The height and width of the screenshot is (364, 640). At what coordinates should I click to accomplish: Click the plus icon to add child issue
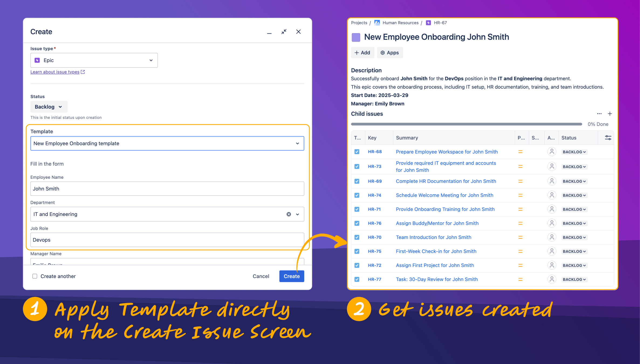click(x=610, y=114)
